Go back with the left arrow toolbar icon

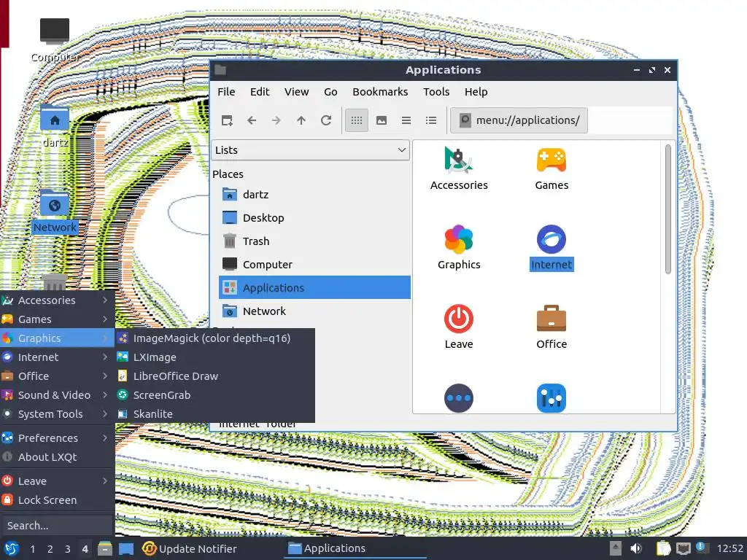[252, 120]
